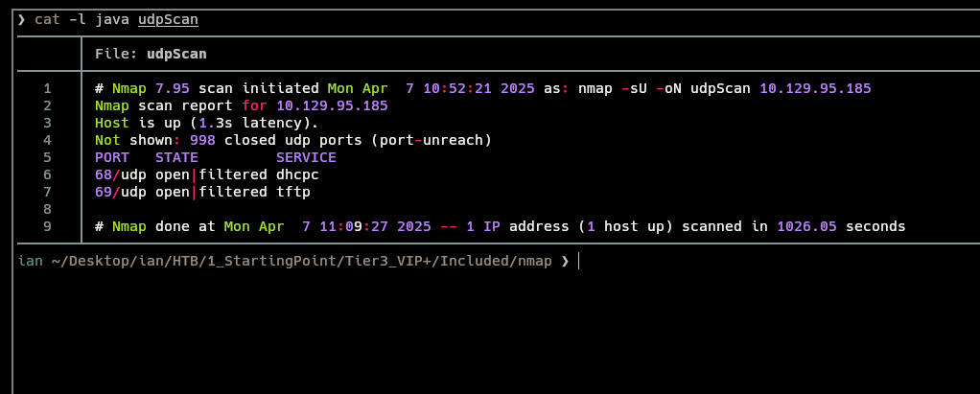Click the -oN flag in the nmap command
Screen dimensions: 980x394
click(x=671, y=88)
